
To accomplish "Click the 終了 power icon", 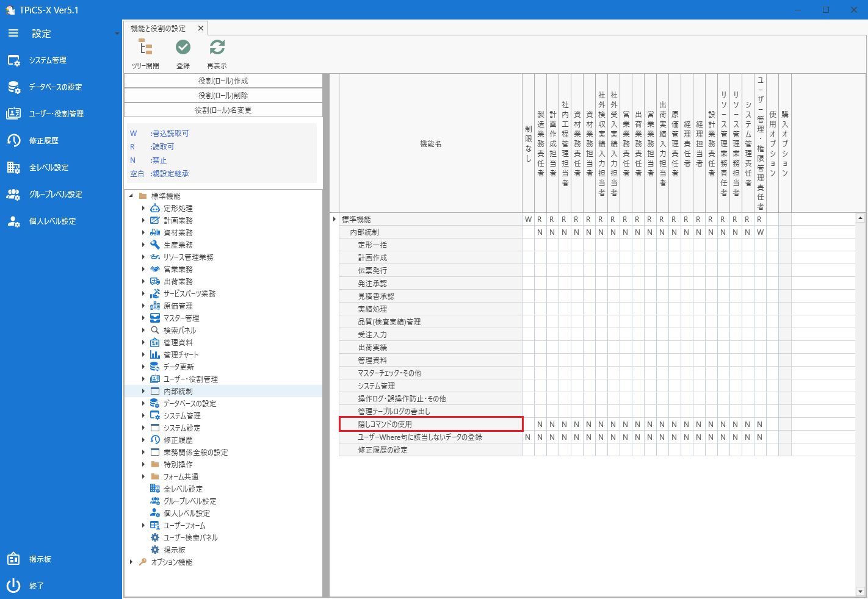I will pos(13,586).
